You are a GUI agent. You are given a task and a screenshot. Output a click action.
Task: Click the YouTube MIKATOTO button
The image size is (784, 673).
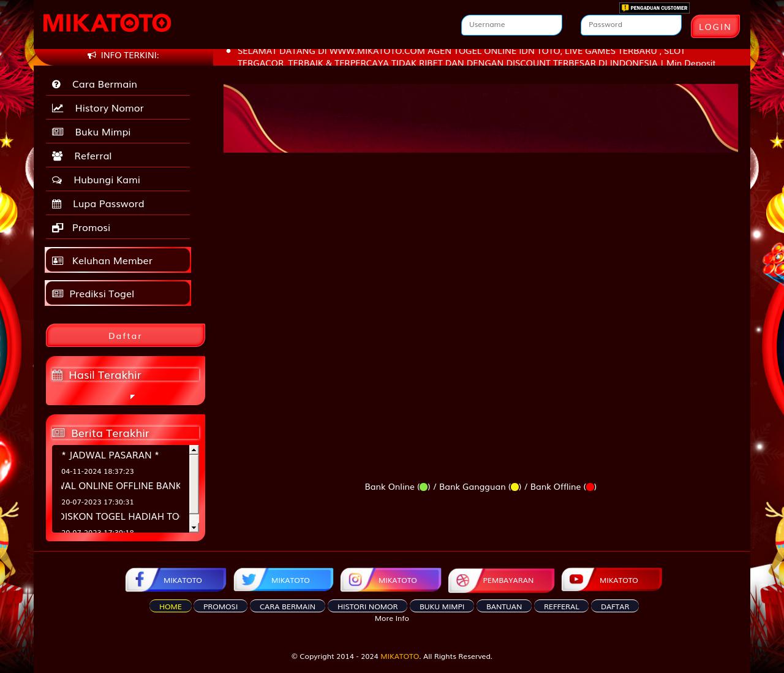[x=612, y=580]
